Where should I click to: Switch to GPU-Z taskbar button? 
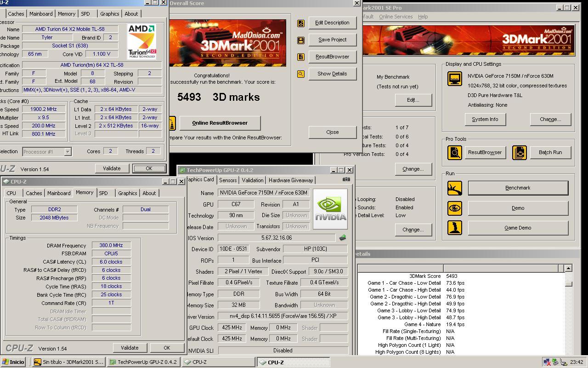[143, 362]
